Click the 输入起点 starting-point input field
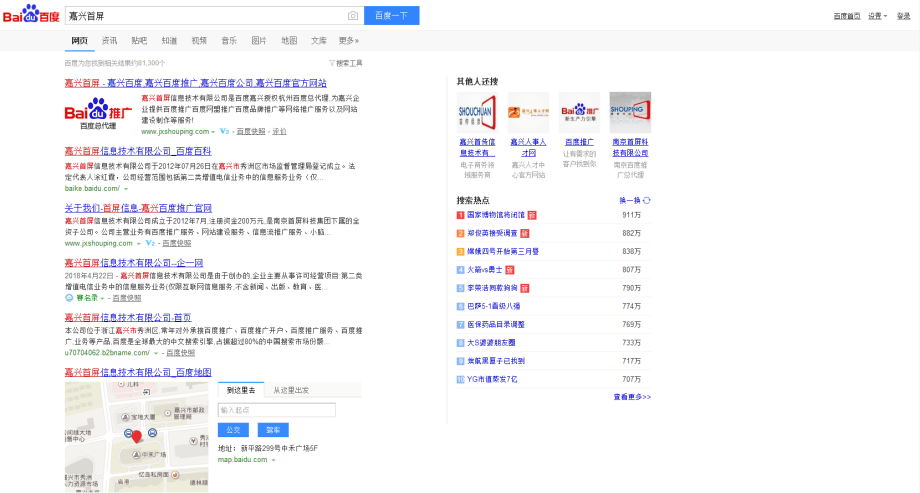The image size is (920, 493). pyautogui.click(x=277, y=410)
